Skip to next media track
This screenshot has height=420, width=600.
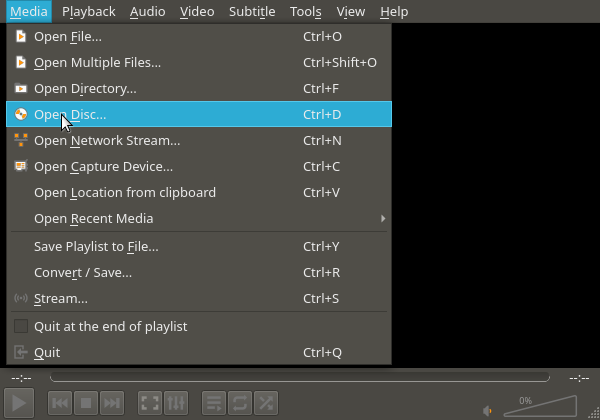point(112,403)
